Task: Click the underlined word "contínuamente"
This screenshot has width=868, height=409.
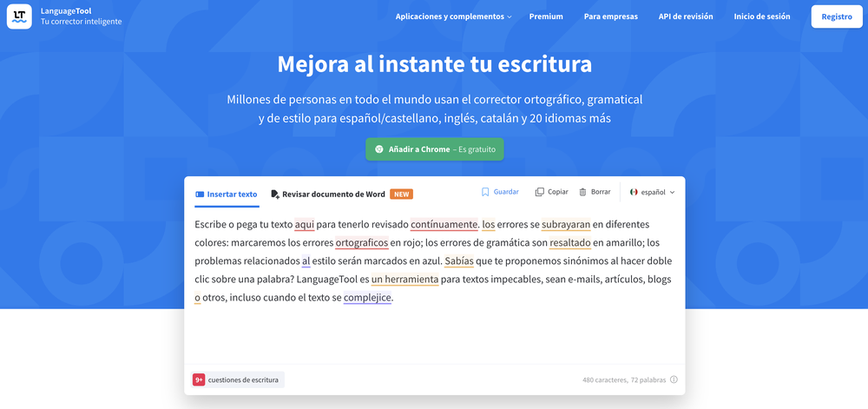Action: point(444,225)
